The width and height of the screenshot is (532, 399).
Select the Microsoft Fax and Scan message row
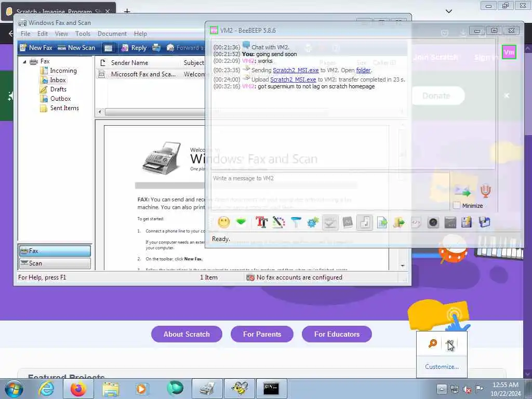(151, 74)
